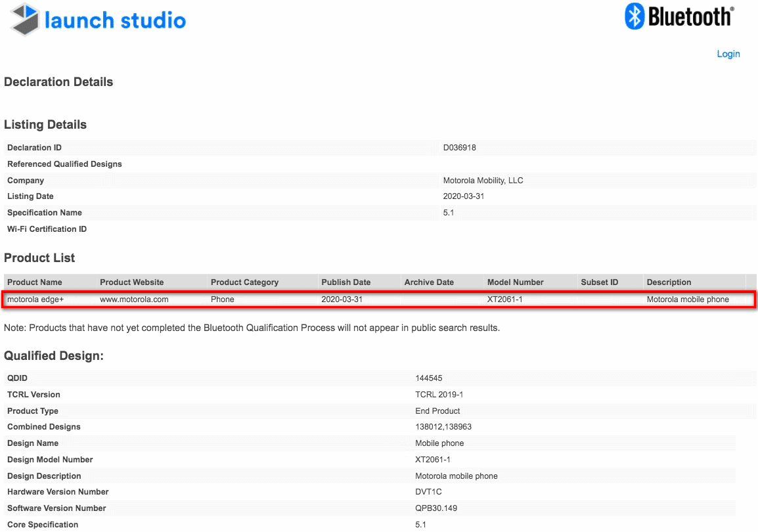This screenshot has height=532, width=758.
Task: Click the Archive Date column header
Action: 429,282
